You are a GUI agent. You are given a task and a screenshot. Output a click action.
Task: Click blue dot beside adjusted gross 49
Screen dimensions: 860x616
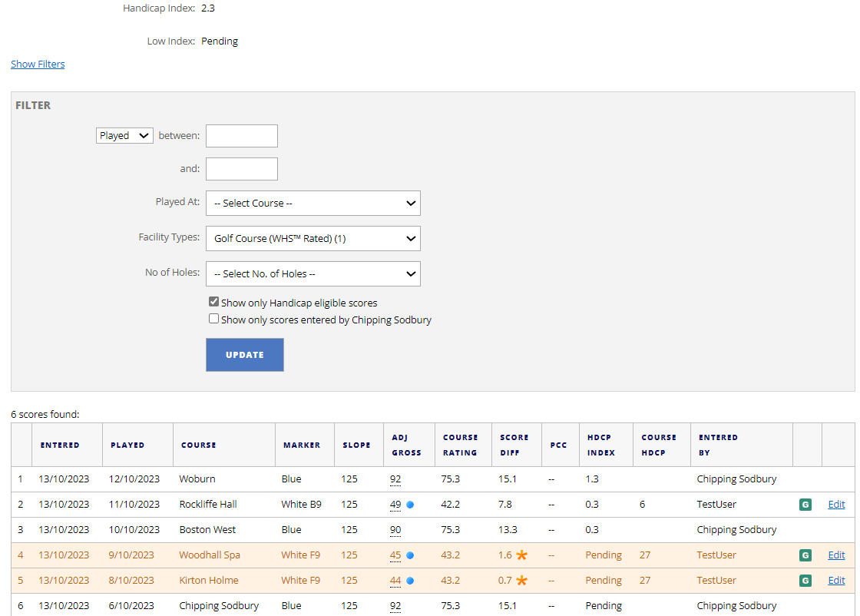tap(410, 505)
